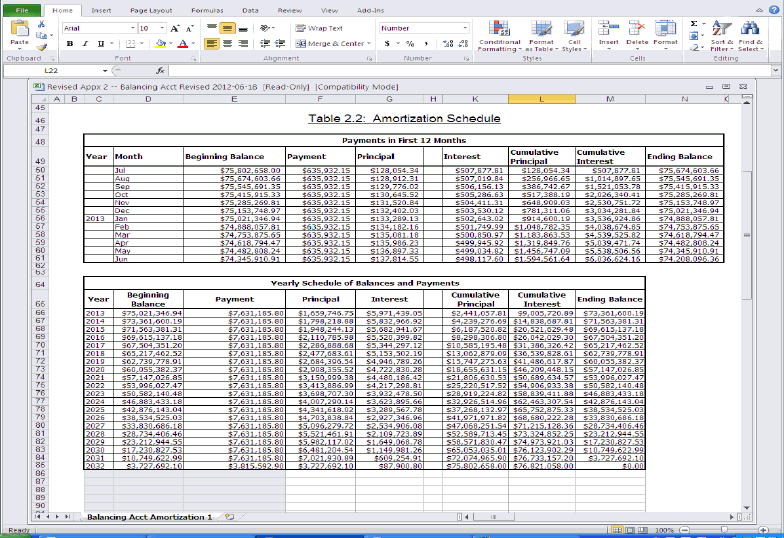
Task: Open the File menu button
Action: tap(21, 9)
